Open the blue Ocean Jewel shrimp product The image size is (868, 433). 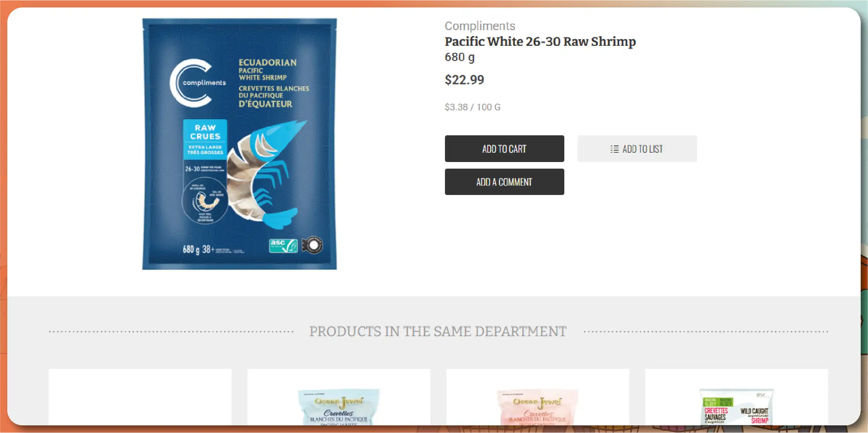click(x=339, y=406)
